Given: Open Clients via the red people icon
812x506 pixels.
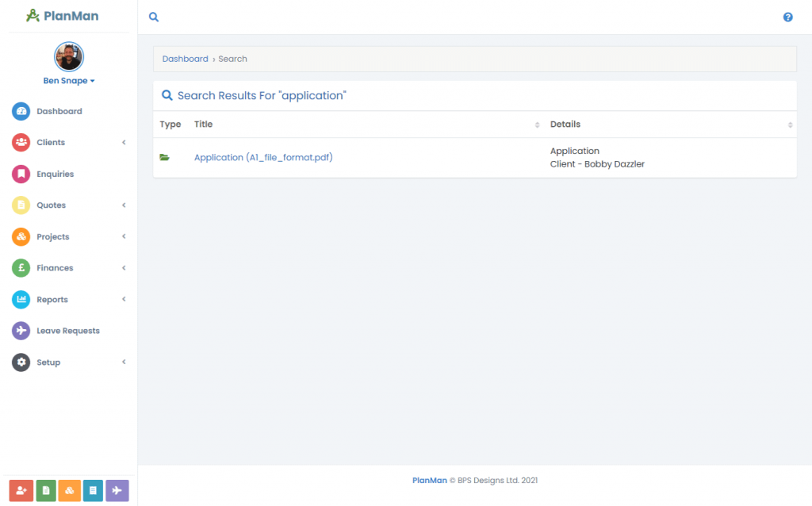Looking at the screenshot, I should [21, 143].
